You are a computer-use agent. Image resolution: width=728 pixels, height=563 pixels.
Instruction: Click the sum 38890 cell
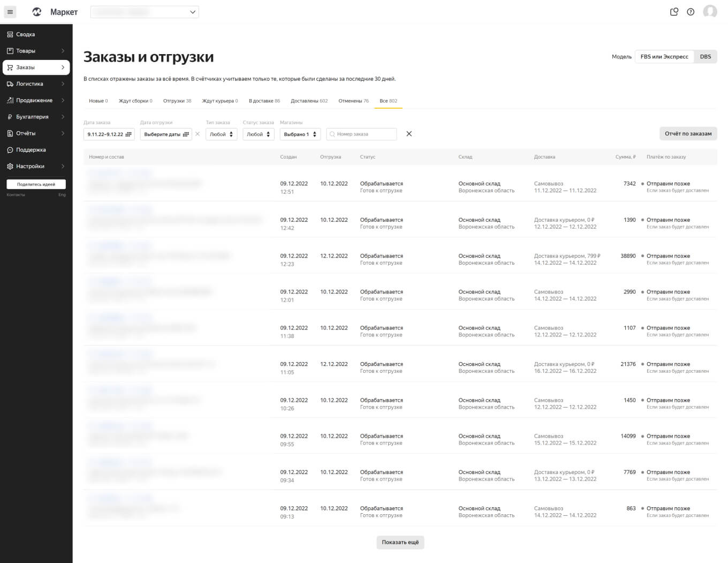[628, 256]
